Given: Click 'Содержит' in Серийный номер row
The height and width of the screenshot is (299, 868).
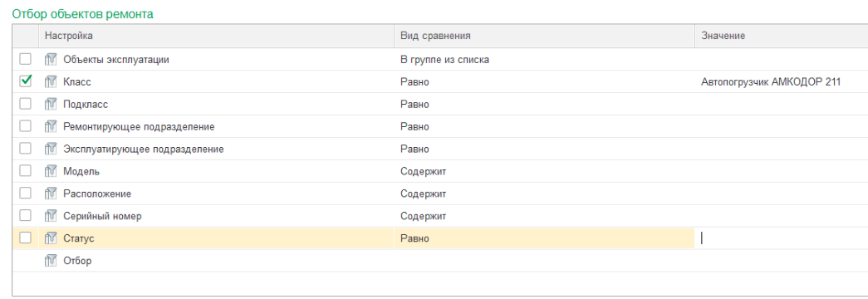Looking at the screenshot, I should tap(424, 217).
